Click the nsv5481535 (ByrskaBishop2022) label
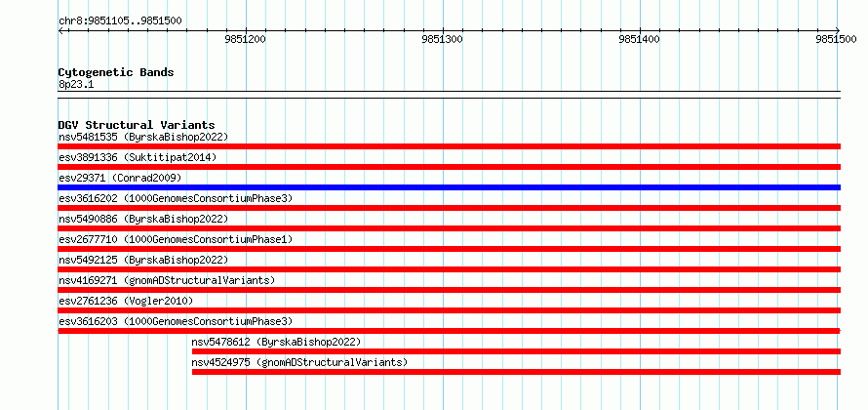The image size is (868, 410). click(x=143, y=137)
